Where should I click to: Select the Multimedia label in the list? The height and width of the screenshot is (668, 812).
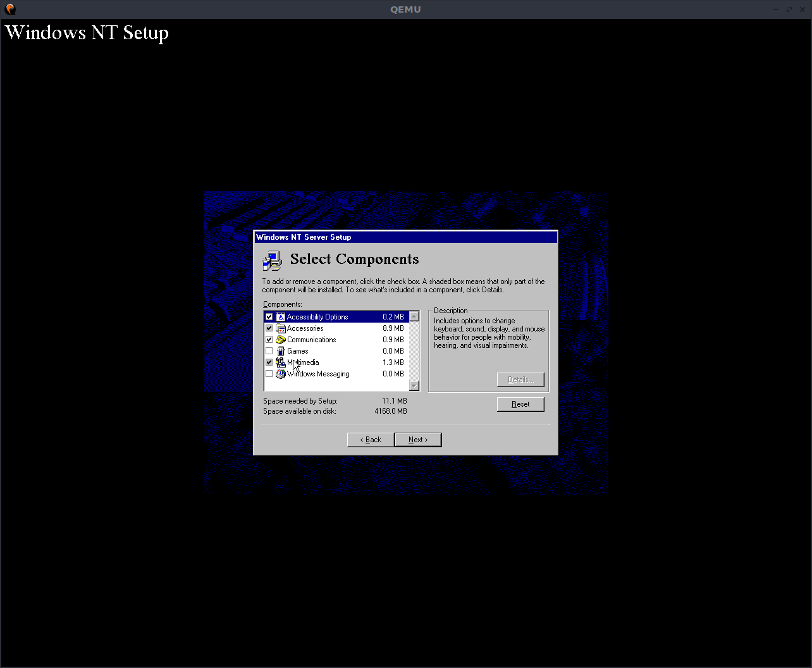(x=303, y=362)
